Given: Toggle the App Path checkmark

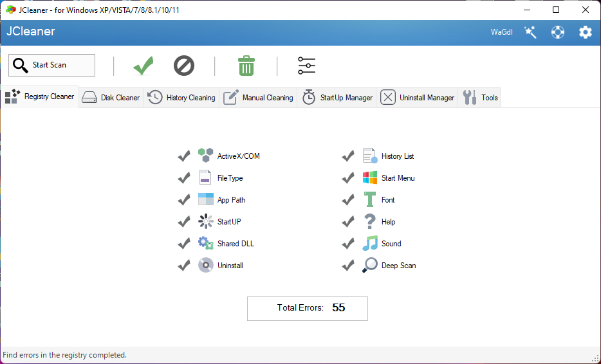Looking at the screenshot, I should pos(184,199).
